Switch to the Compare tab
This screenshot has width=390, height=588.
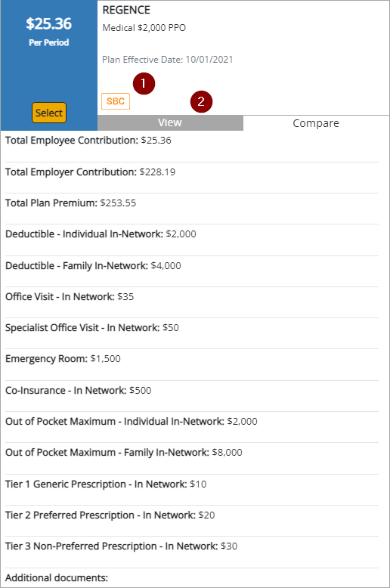(x=316, y=123)
